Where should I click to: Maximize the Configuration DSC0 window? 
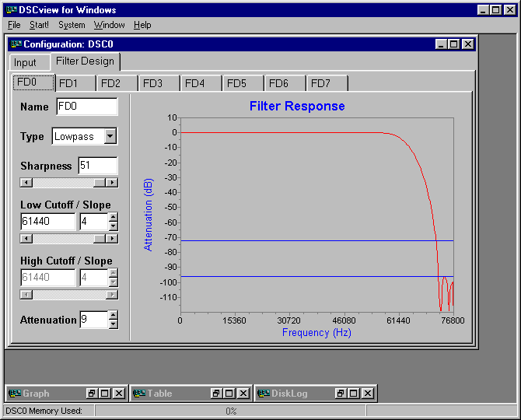[453, 44]
